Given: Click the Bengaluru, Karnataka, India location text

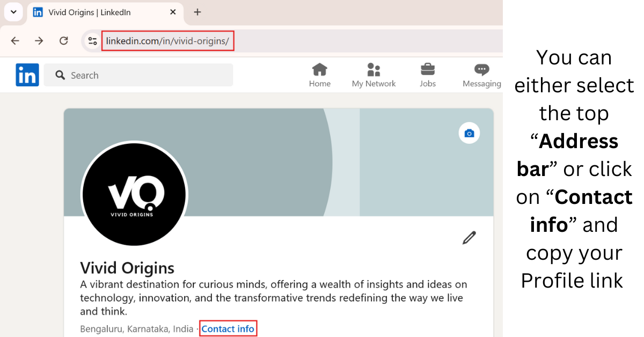Looking at the screenshot, I should [x=136, y=328].
